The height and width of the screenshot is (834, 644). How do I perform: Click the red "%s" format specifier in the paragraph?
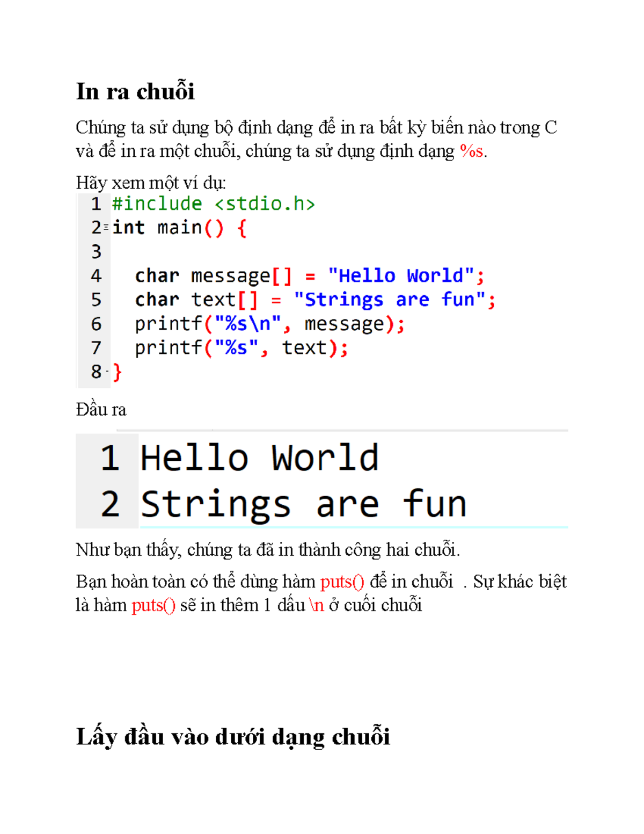[x=472, y=151]
